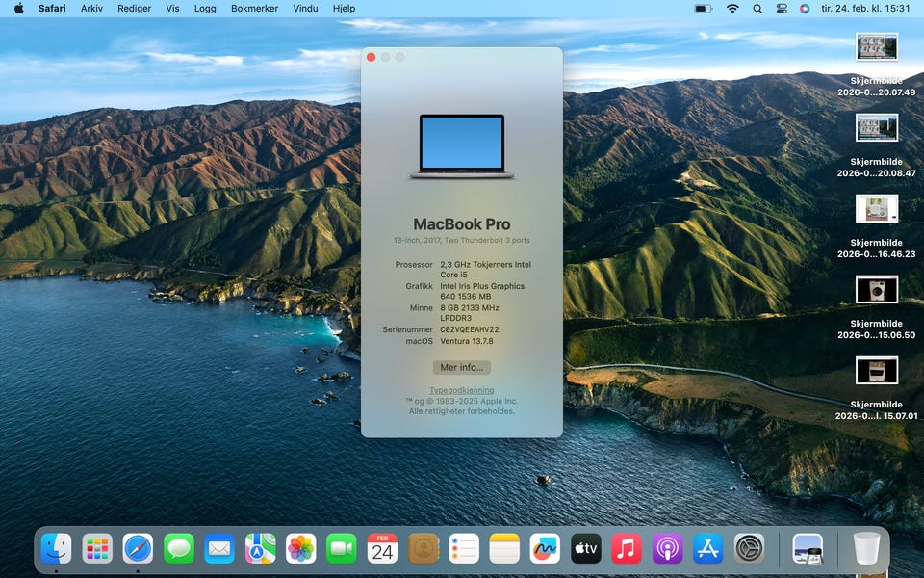
Task: Open the Arkiv menu
Action: (x=91, y=8)
